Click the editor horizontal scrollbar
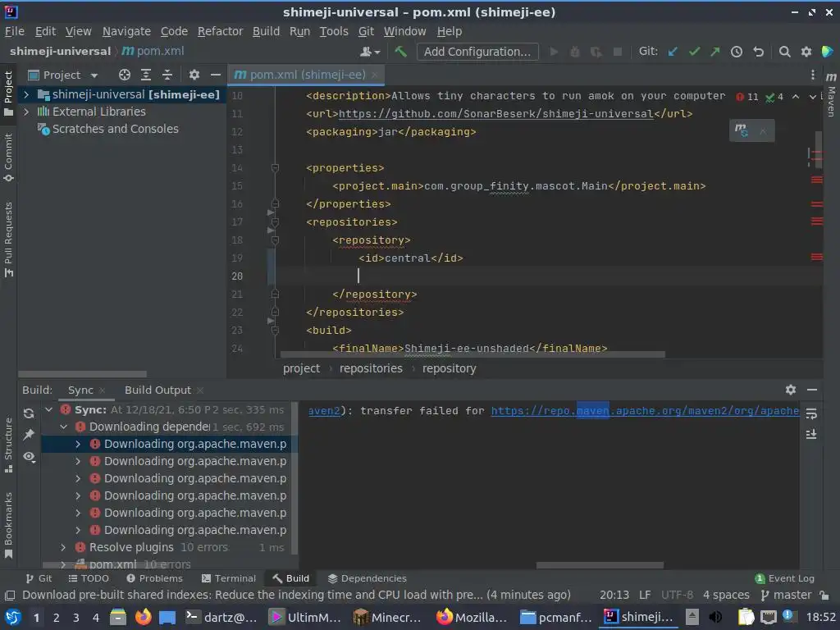The width and height of the screenshot is (840, 630). (472, 354)
